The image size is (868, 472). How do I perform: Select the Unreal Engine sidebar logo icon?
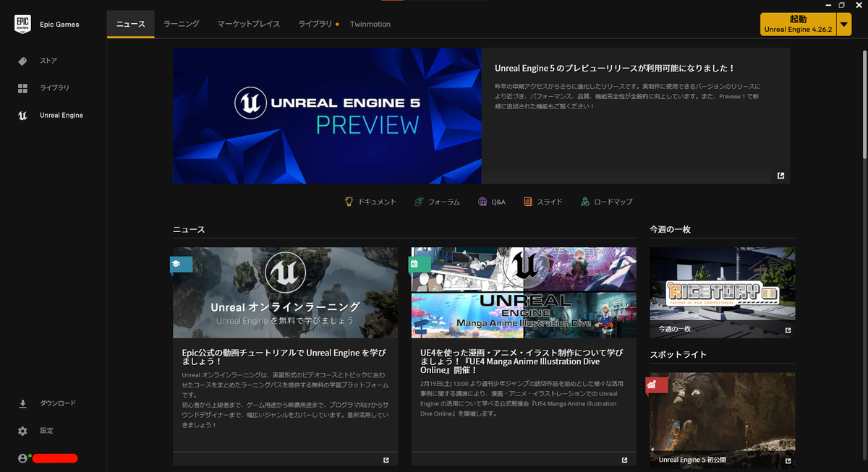(x=22, y=116)
